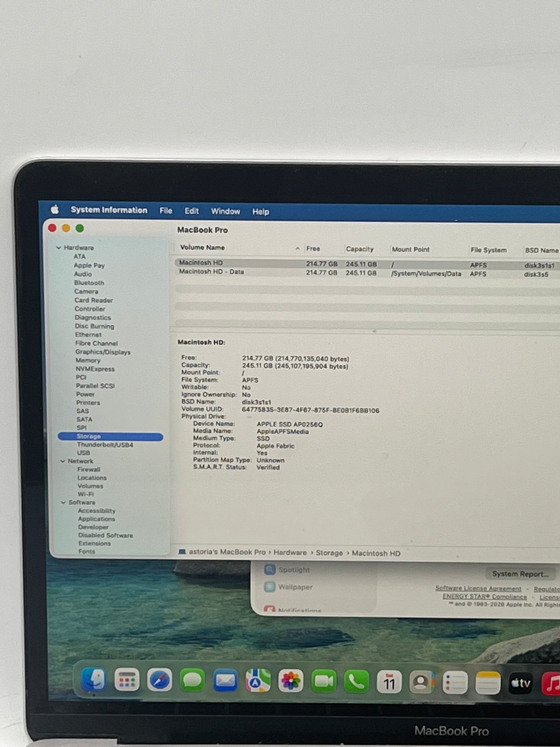
Task: Click the Wallpaper settings icon
Action: pos(270,587)
